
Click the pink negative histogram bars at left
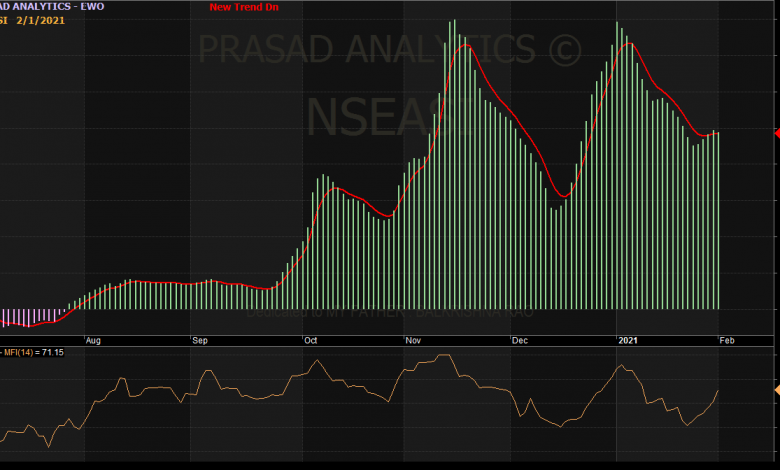25,317
